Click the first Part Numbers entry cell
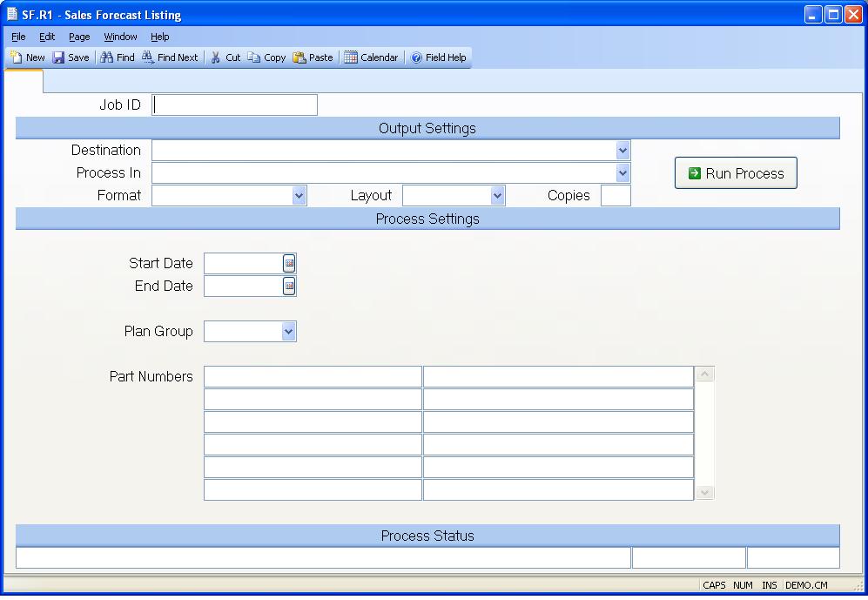 click(313, 377)
